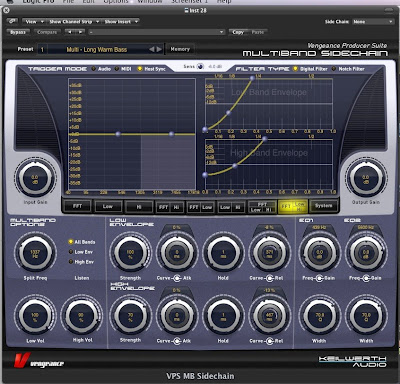Go to next preset arrow beside Long Warm Bass
The height and width of the screenshot is (384, 400).
pyautogui.click(x=159, y=49)
